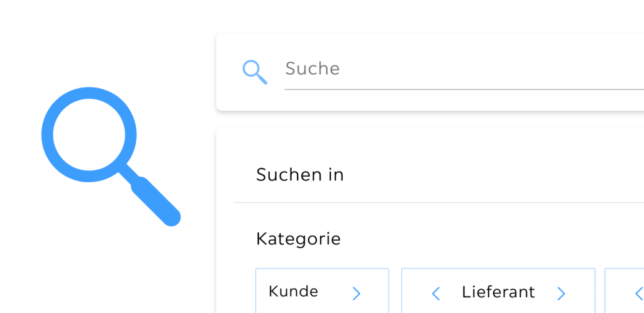Image resolution: width=644 pixels, height=313 pixels.
Task: Click blank area of the search card left of its icon
Action: pos(229,72)
